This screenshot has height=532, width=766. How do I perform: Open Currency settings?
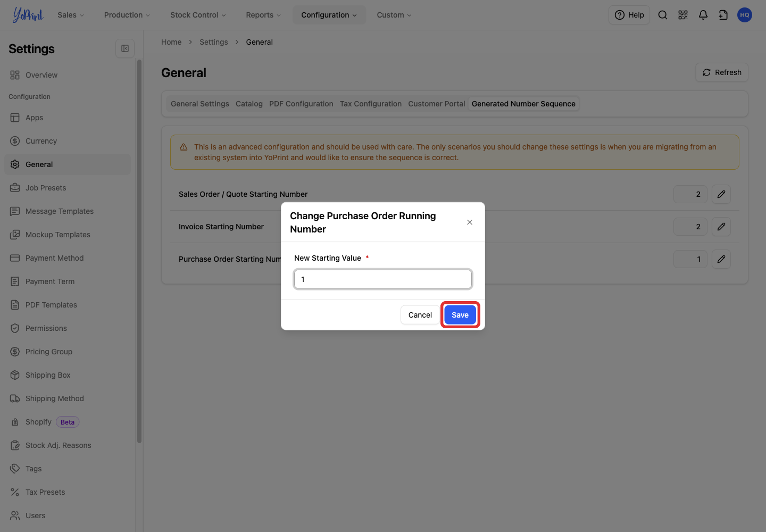pos(68,141)
